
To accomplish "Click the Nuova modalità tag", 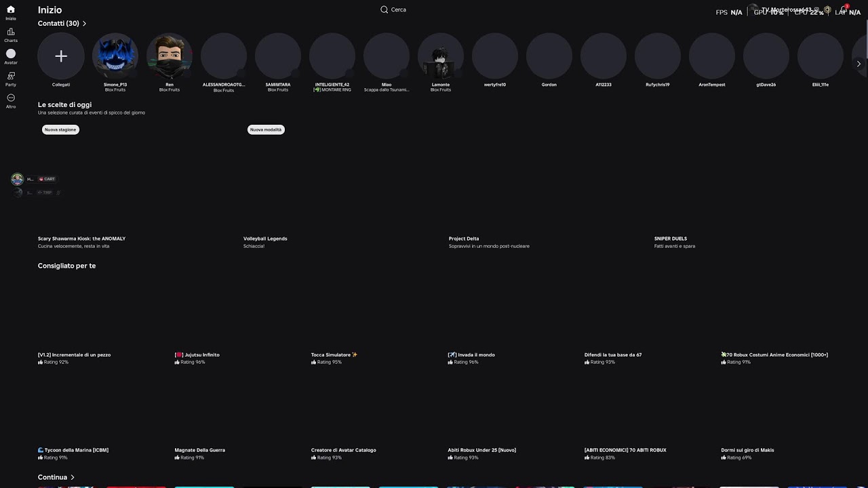I will (266, 129).
